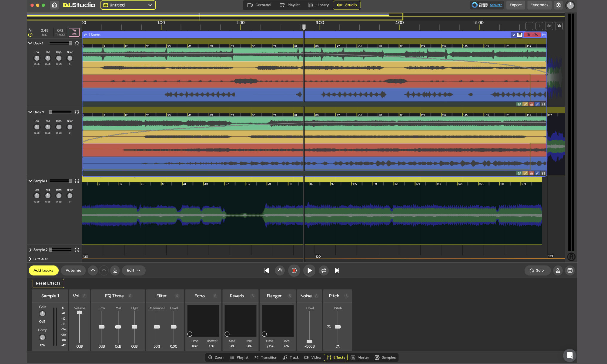This screenshot has width=607, height=364.
Task: Expand the Sample 2 track
Action: pyautogui.click(x=30, y=250)
